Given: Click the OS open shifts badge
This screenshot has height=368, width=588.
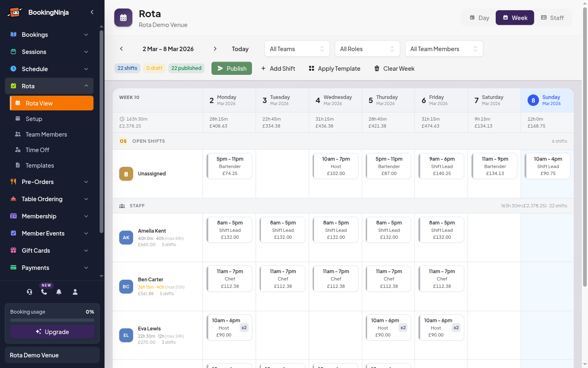Looking at the screenshot, I should click(123, 141).
